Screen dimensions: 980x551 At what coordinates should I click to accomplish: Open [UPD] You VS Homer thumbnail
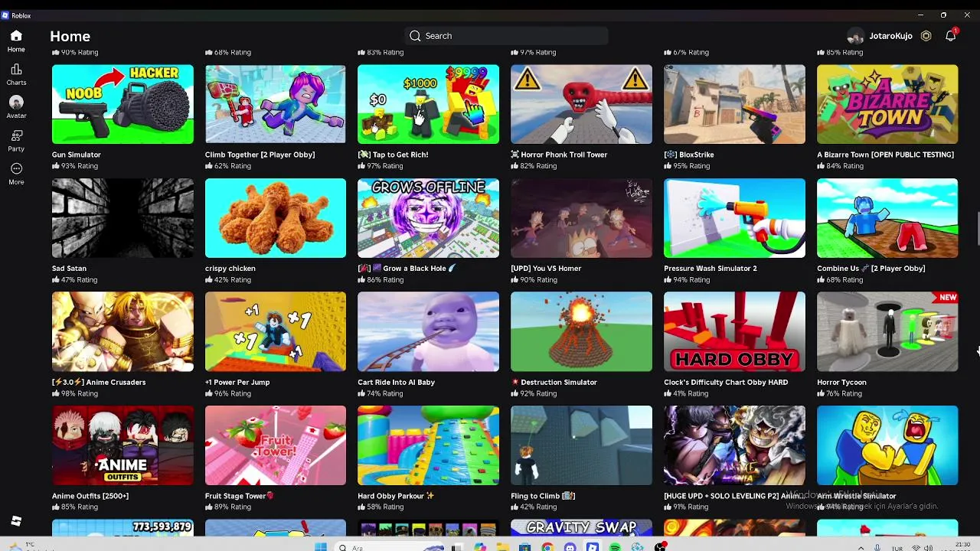[x=581, y=218]
